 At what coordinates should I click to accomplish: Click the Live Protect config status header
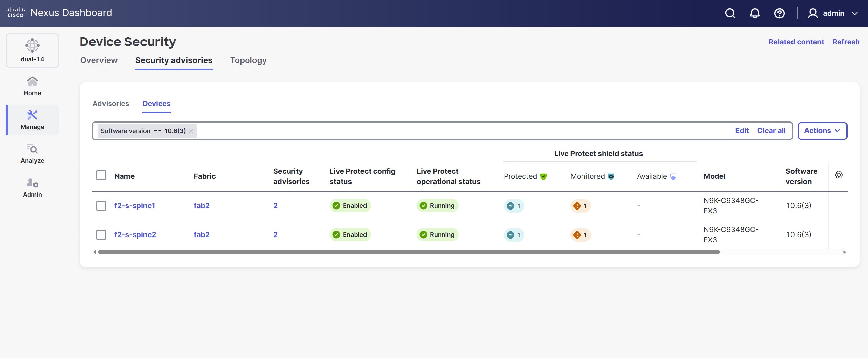tap(362, 176)
